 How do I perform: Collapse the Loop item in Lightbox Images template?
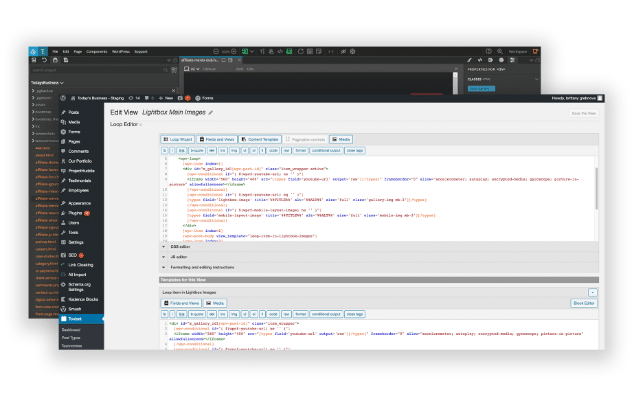(x=593, y=293)
